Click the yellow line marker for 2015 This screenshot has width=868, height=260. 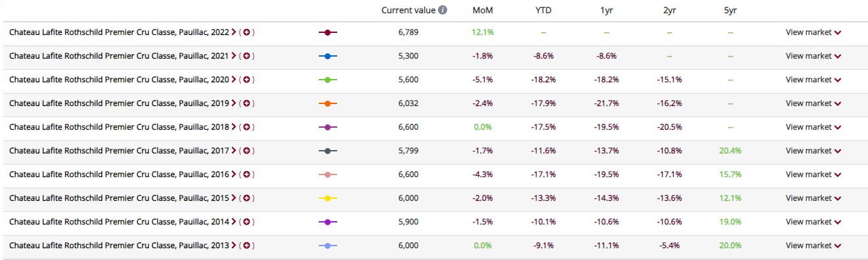tap(328, 198)
